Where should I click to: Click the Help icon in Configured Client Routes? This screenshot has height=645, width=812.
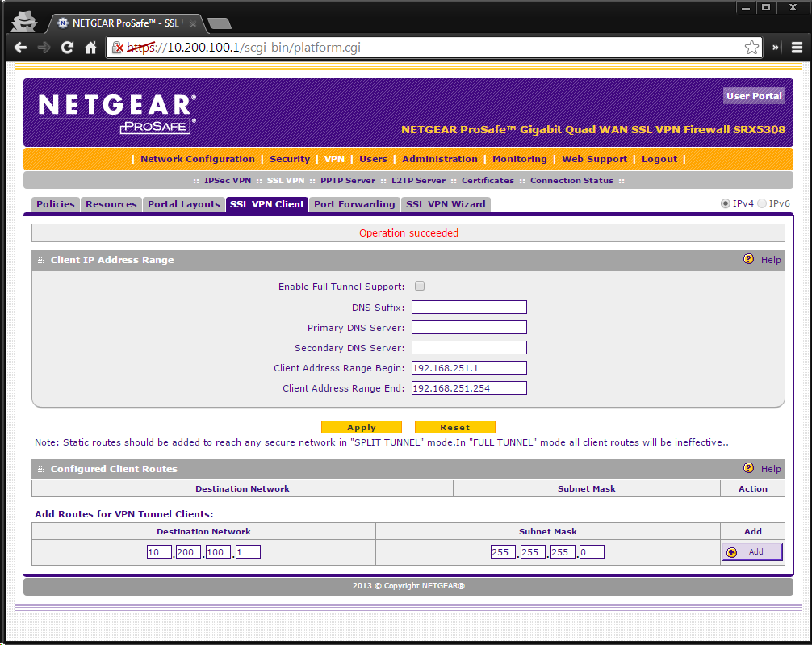pyautogui.click(x=748, y=468)
